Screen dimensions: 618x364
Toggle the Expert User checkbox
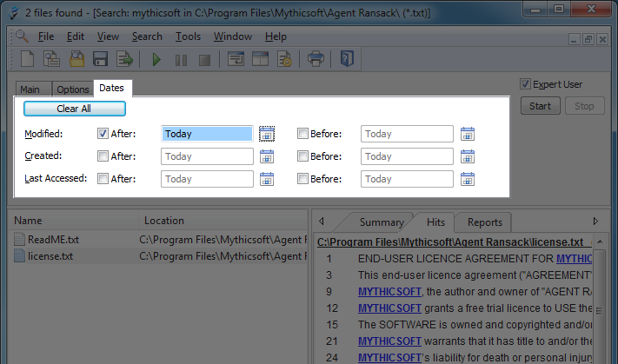[x=525, y=84]
